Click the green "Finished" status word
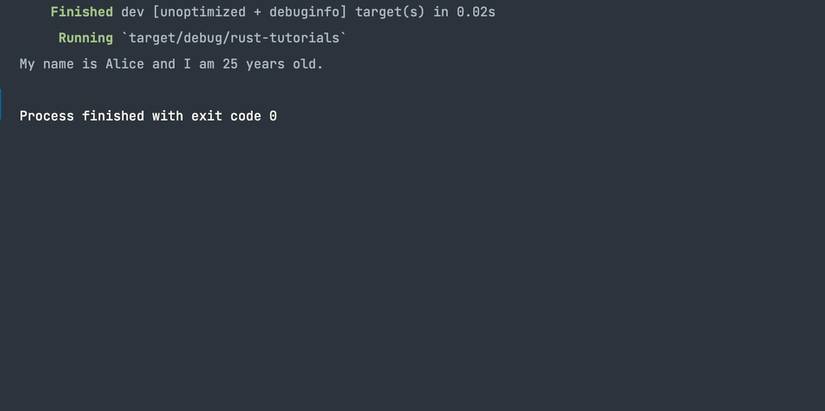 (81, 12)
